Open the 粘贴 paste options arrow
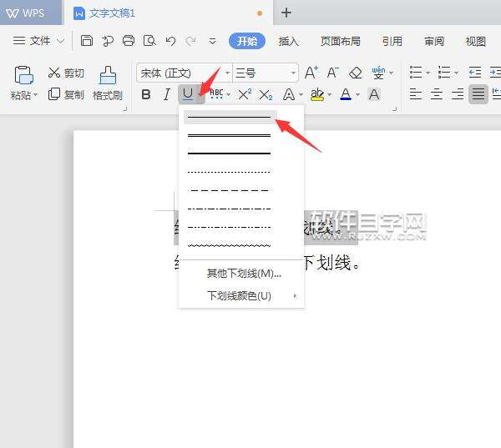This screenshot has width=501, height=448. (35, 95)
